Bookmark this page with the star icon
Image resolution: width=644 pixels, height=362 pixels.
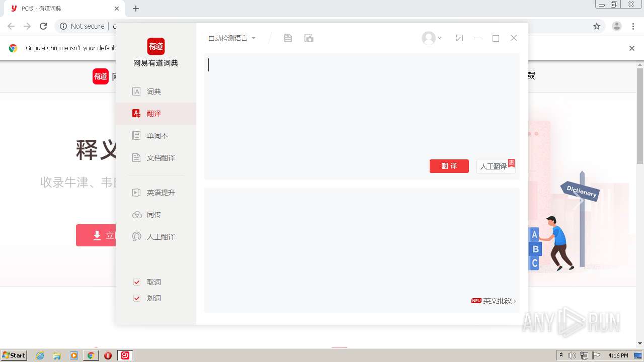pos(597,26)
